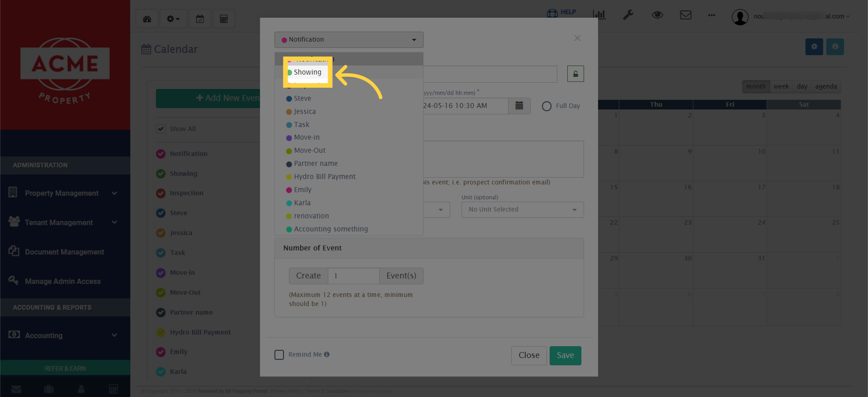The width and height of the screenshot is (868, 397).
Task: Toggle the Partner name calendar filter
Action: (161, 312)
